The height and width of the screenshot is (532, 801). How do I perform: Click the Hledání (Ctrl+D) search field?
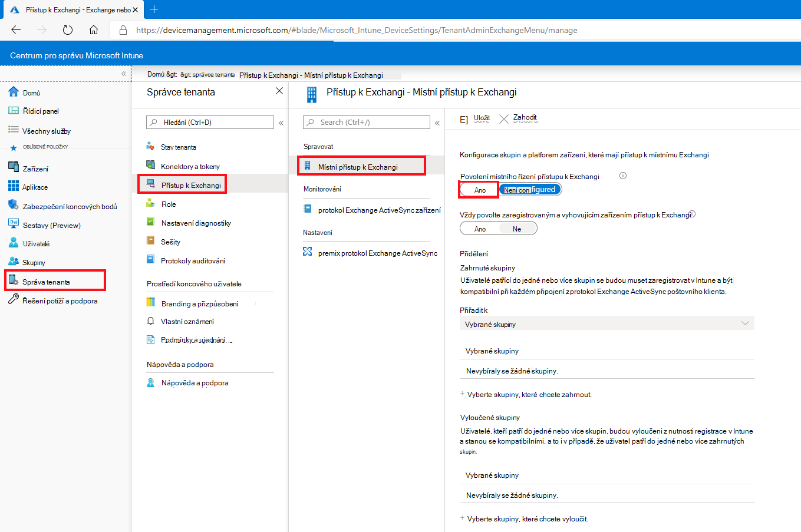[210, 122]
